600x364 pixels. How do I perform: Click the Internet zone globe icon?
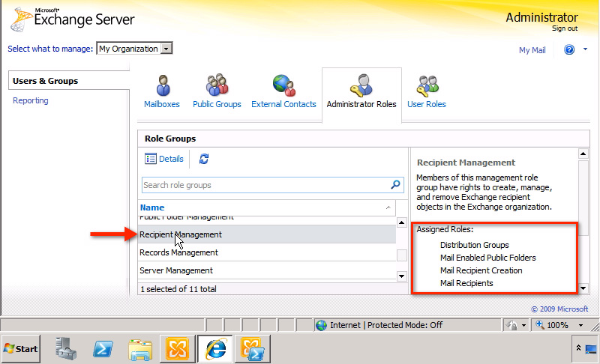click(321, 325)
